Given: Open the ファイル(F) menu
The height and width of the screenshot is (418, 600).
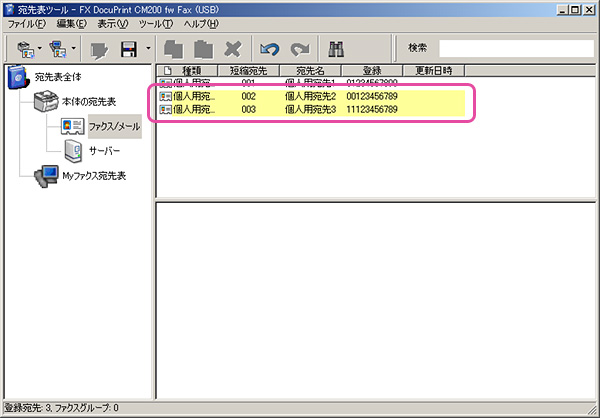Looking at the screenshot, I should [x=29, y=23].
